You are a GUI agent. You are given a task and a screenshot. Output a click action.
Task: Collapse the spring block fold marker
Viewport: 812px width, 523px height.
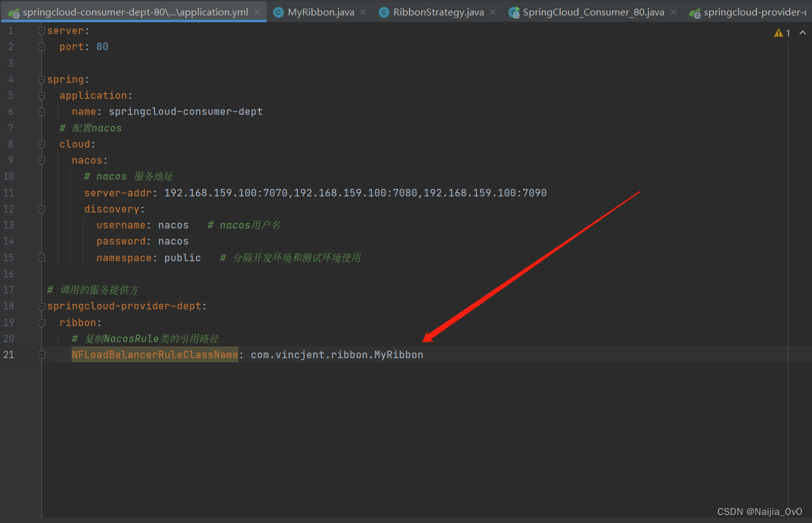coord(41,79)
